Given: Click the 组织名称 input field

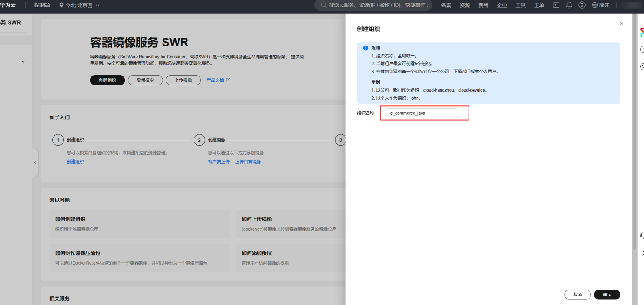Looking at the screenshot, I should [x=421, y=113].
